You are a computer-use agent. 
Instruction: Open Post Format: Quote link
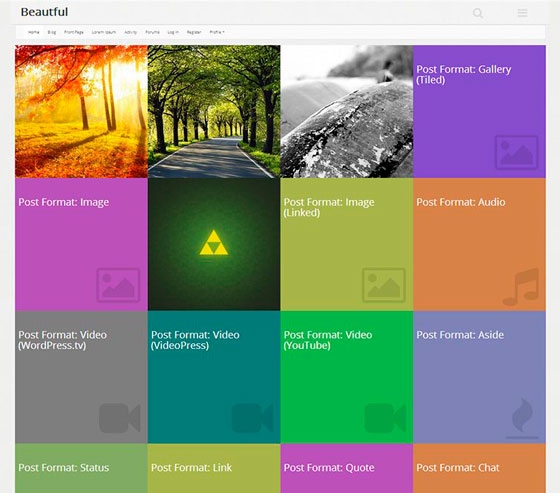coord(329,468)
